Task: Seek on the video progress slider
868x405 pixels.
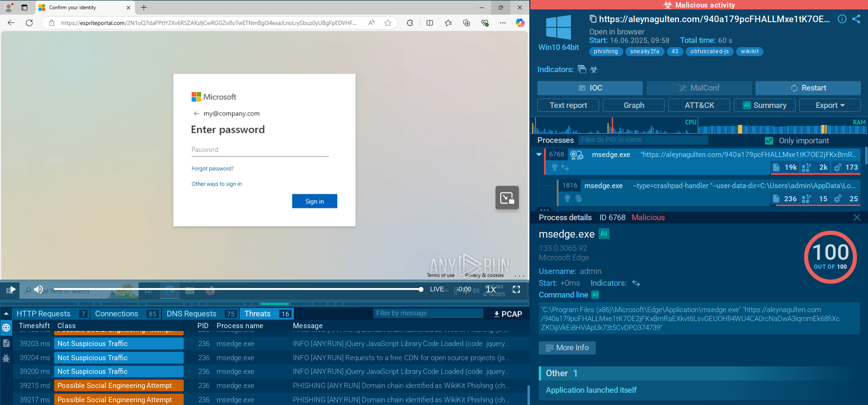Action: 238,289
